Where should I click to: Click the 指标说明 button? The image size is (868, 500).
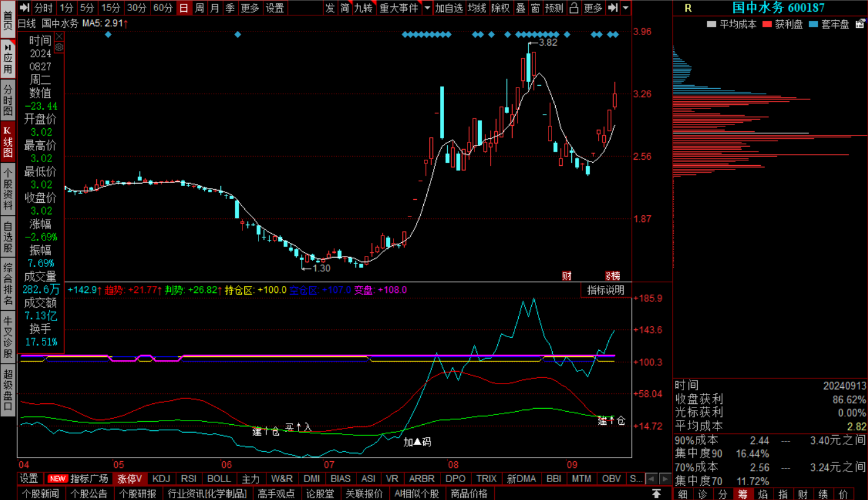tap(605, 290)
